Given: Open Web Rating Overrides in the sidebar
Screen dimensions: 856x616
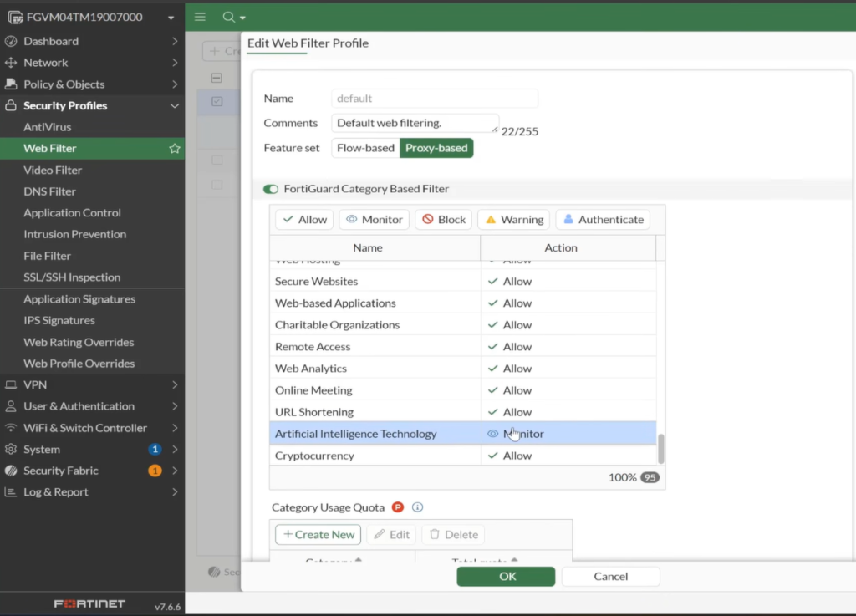Looking at the screenshot, I should click(x=79, y=342).
